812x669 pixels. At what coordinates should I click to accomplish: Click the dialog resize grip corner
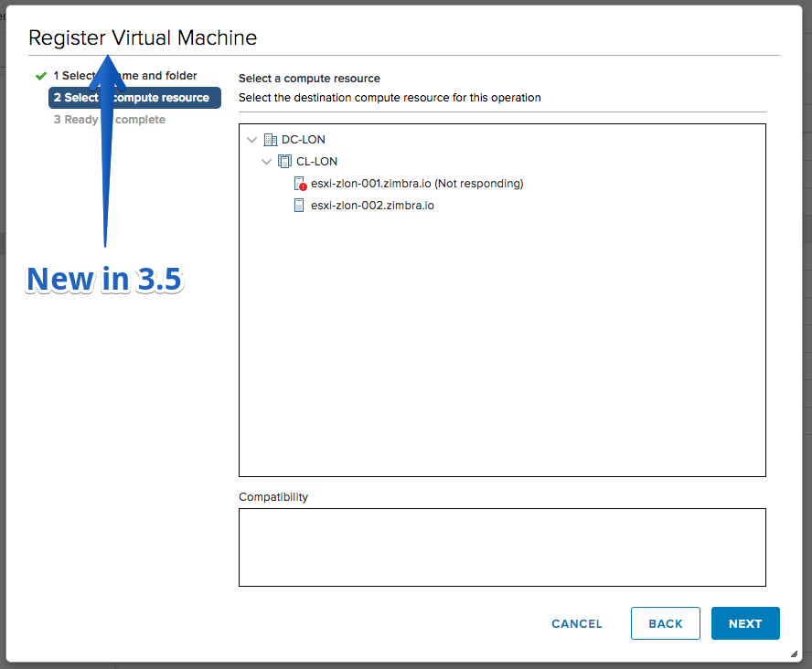[x=794, y=654]
